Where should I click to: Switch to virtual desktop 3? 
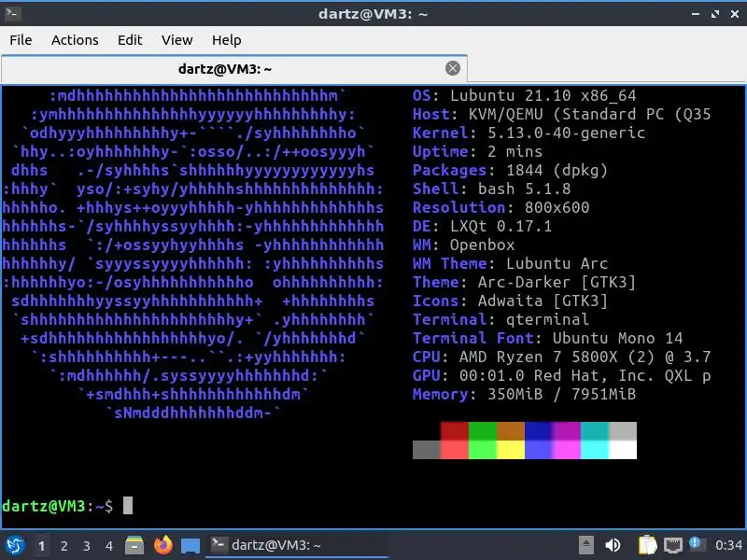coord(86,546)
